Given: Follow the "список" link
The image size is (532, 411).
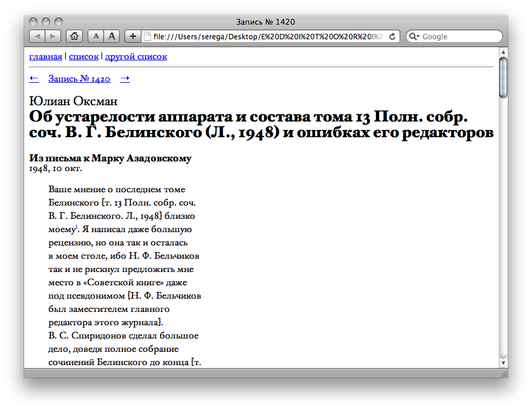Looking at the screenshot, I should click(83, 57).
